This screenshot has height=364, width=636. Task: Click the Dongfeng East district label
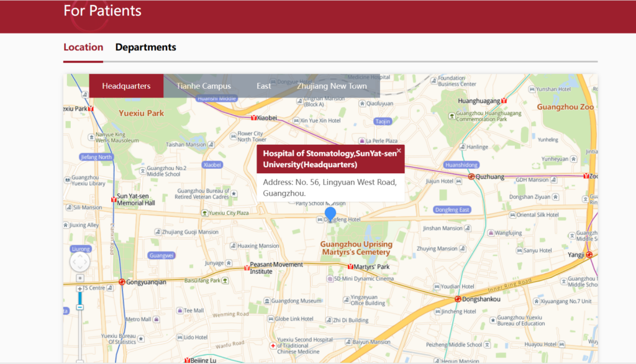[452, 210]
